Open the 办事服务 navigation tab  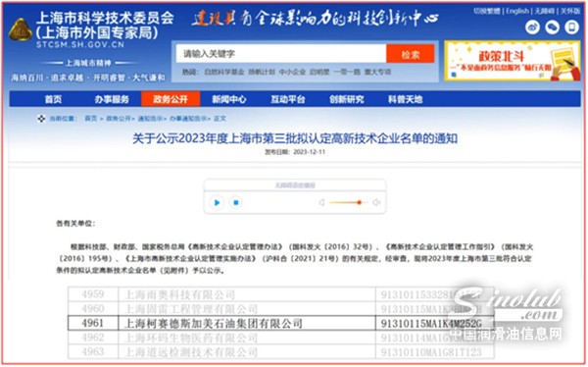coord(112,99)
